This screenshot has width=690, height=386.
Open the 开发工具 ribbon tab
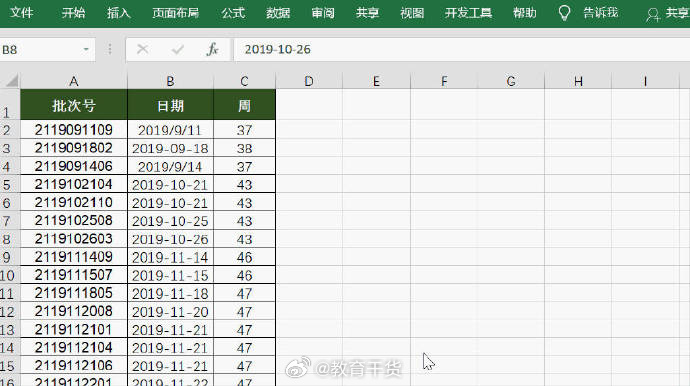[468, 13]
